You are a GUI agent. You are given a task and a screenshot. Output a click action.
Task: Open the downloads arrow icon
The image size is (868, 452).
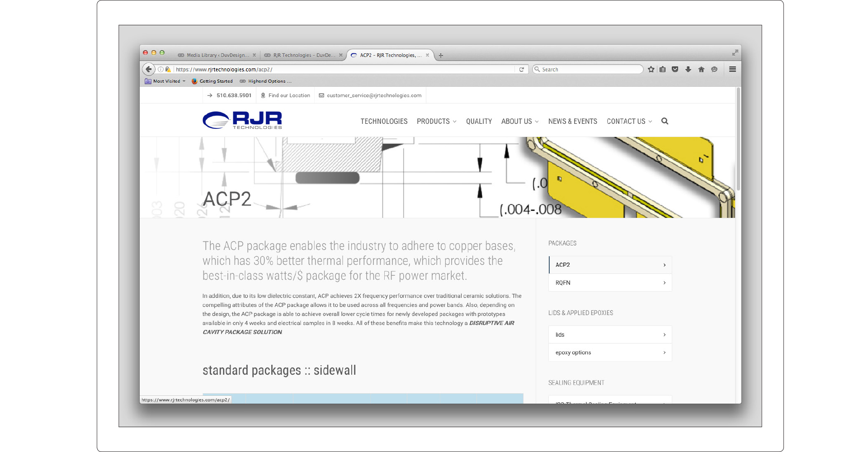688,69
